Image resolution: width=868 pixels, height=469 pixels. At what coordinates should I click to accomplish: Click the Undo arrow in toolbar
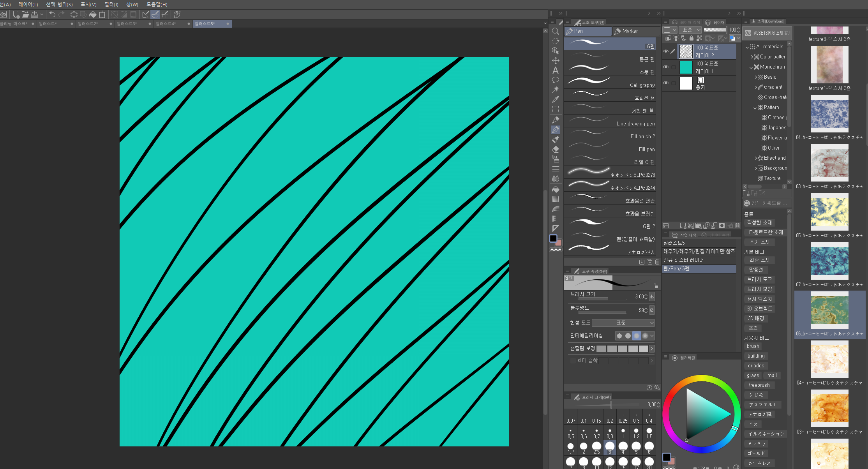coord(52,14)
